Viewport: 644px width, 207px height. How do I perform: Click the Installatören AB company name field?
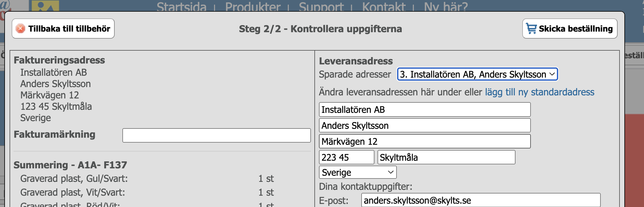click(424, 109)
